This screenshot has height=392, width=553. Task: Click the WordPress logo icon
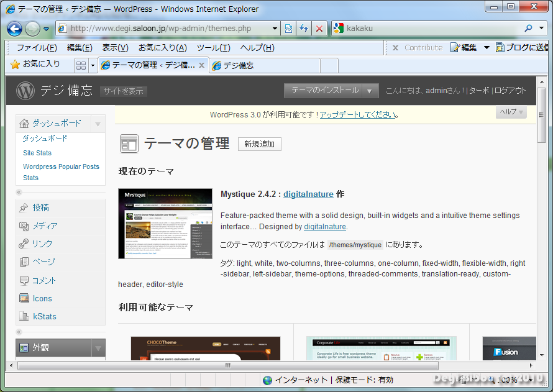(25, 91)
